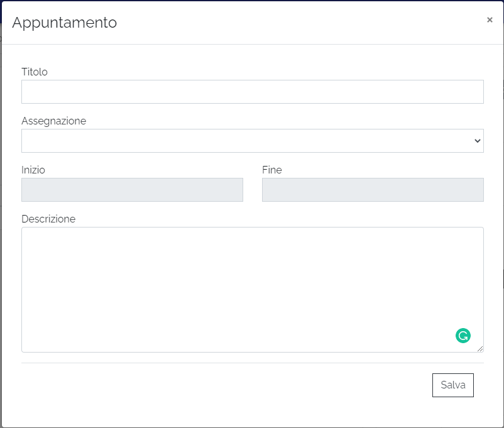Image resolution: width=504 pixels, height=428 pixels.
Task: Click the Fine label text
Action: (x=271, y=170)
